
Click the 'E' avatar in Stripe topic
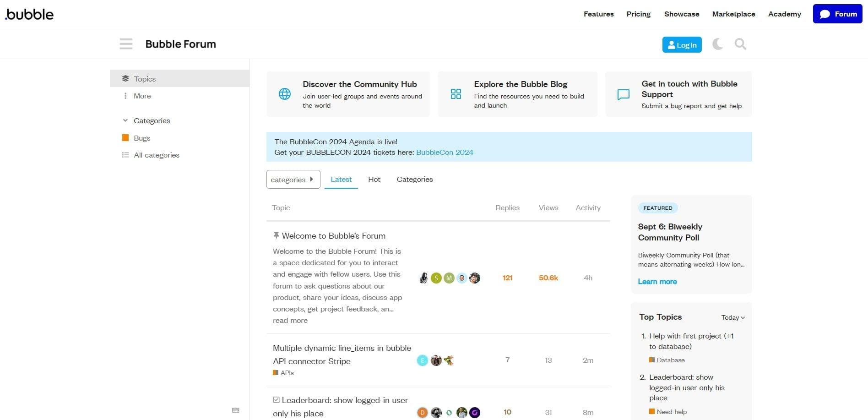[423, 360]
